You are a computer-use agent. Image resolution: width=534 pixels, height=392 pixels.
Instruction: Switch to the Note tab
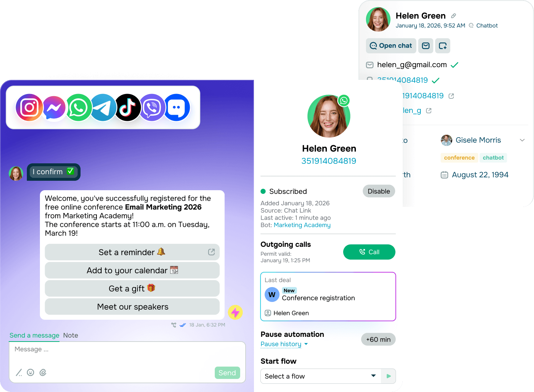coord(71,335)
